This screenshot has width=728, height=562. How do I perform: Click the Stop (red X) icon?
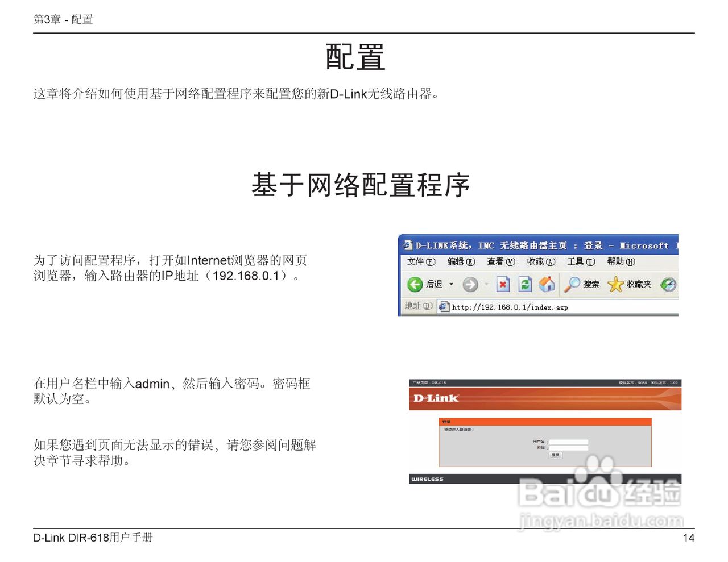pyautogui.click(x=503, y=284)
